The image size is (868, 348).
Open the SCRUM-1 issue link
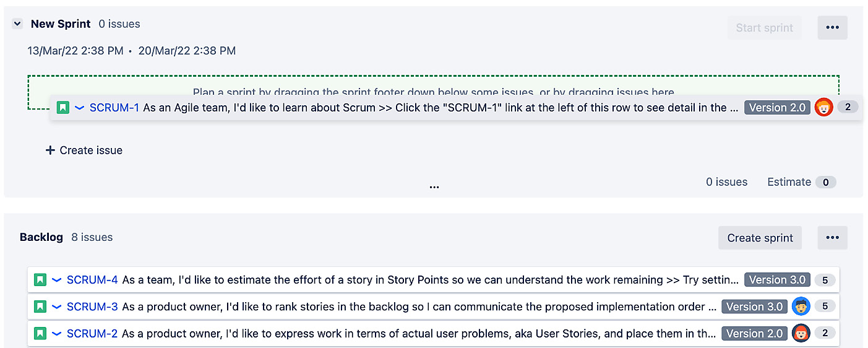click(114, 107)
